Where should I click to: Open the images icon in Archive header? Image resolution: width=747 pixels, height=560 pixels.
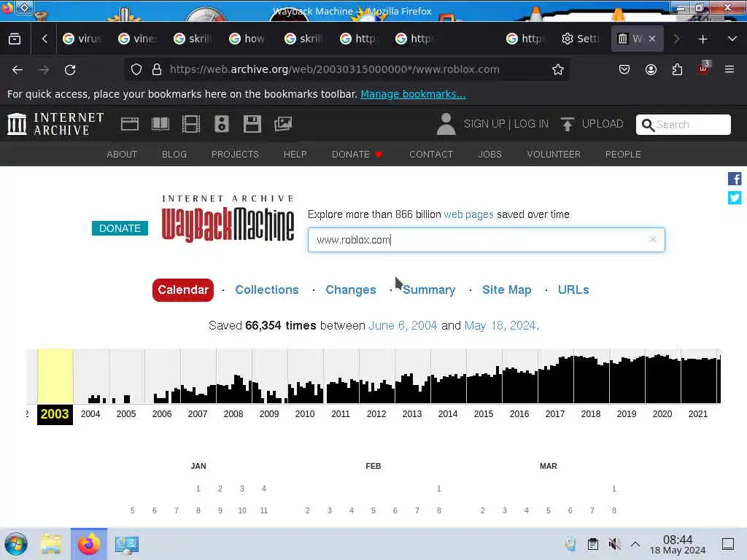click(283, 124)
